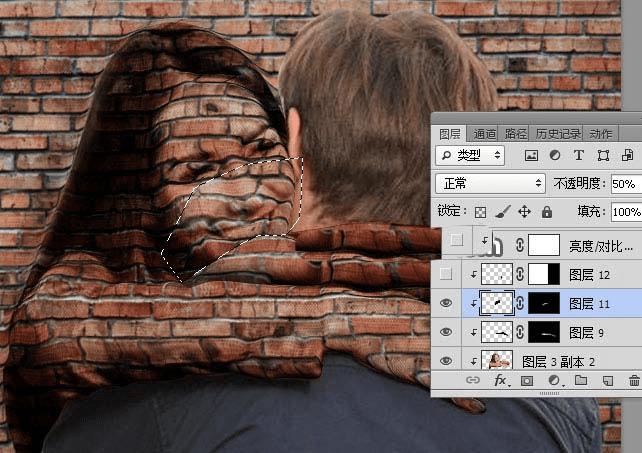Select the 图层 9 layer name
642x453 pixels.
(x=586, y=333)
